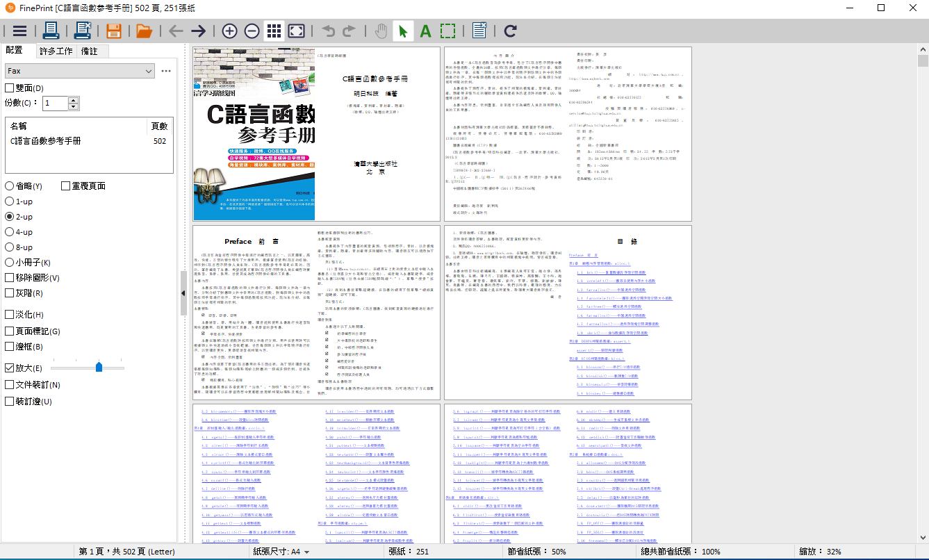Click the Print toolbar icon
This screenshot has width=929, height=560.
pyautogui.click(x=51, y=31)
